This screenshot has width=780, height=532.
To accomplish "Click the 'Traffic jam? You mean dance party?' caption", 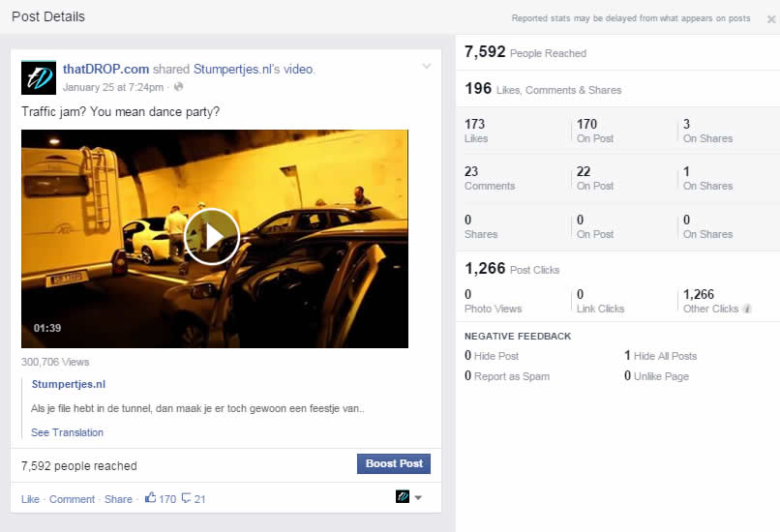I will point(120,112).
